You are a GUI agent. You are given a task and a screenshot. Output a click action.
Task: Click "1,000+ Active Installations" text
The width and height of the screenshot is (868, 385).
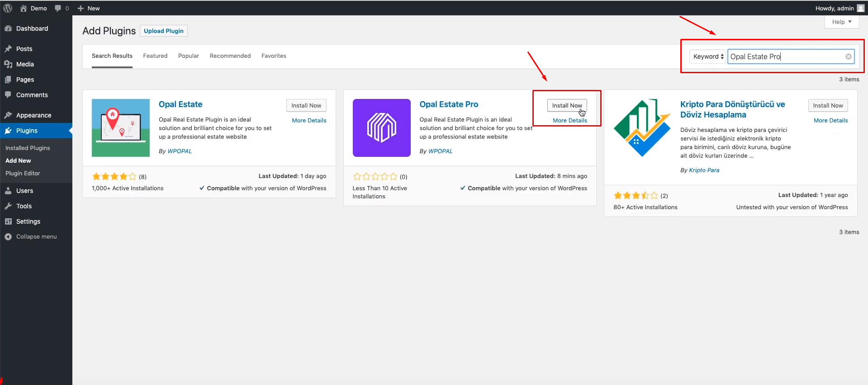click(x=128, y=188)
